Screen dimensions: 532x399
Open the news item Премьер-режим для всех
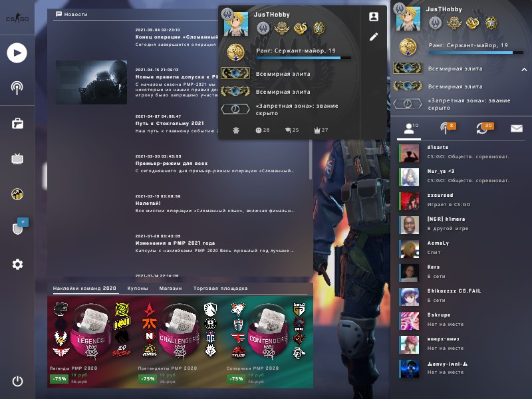click(x=172, y=163)
